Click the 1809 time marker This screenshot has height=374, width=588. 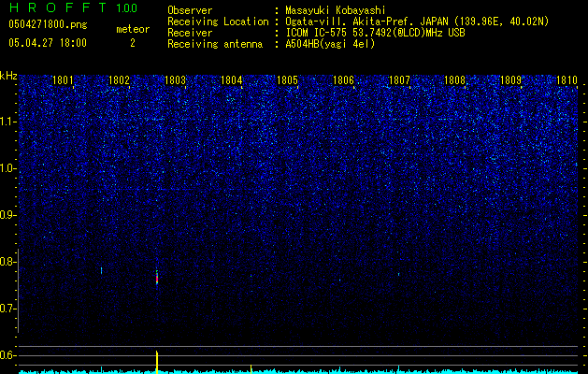[510, 80]
